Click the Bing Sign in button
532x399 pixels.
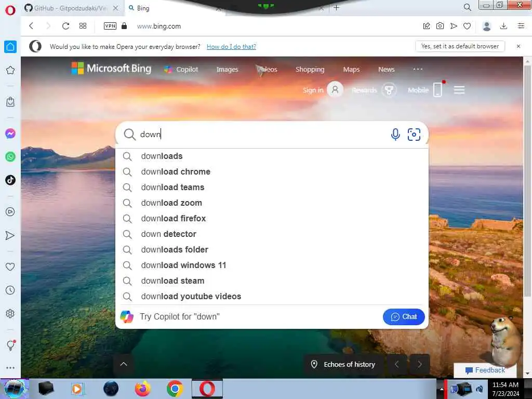point(323,90)
